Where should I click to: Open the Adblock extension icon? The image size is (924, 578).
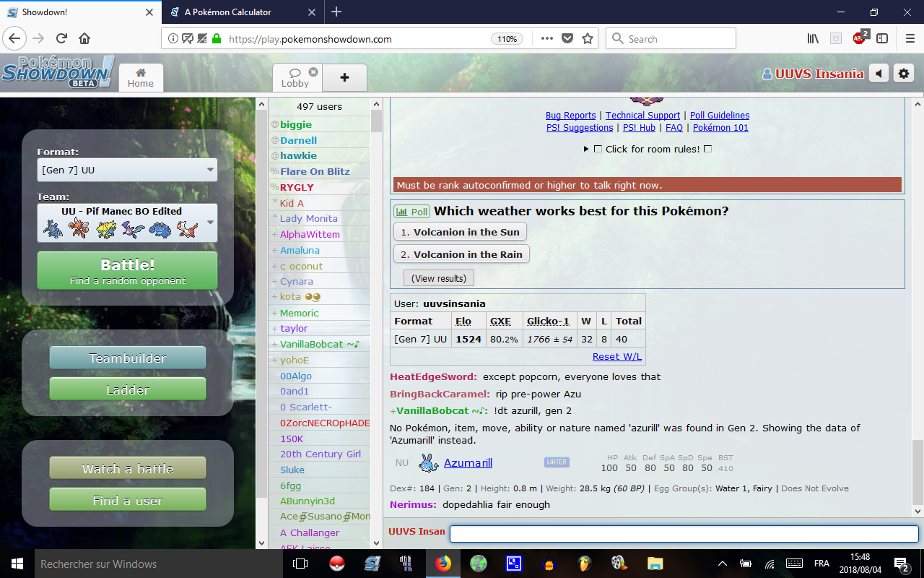pyautogui.click(x=859, y=39)
